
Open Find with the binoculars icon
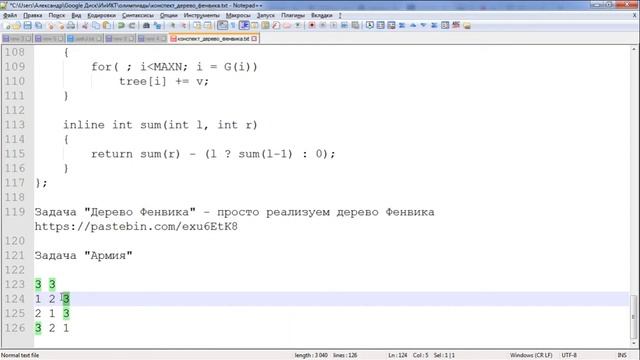146,25
